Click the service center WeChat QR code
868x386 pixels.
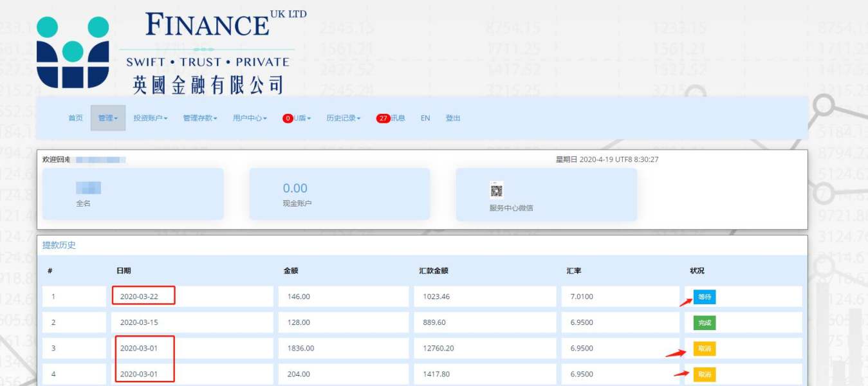coord(496,190)
